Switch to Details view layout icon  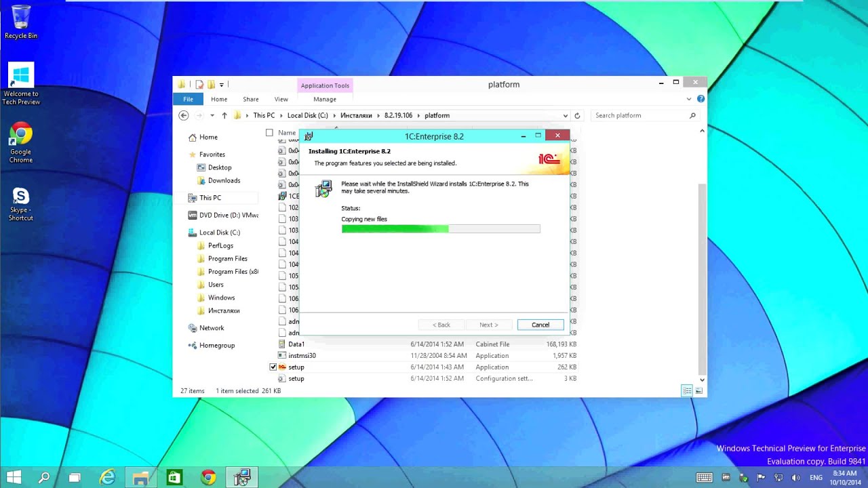click(x=687, y=390)
